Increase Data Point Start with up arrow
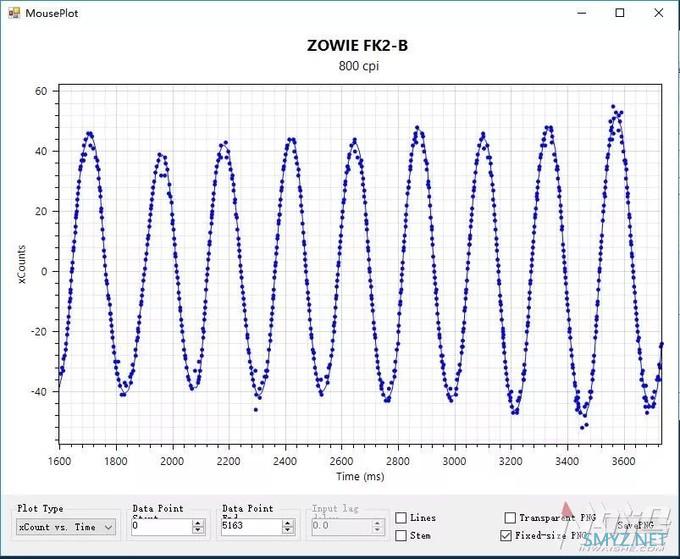Image resolution: width=680 pixels, height=559 pixels. 198,523
